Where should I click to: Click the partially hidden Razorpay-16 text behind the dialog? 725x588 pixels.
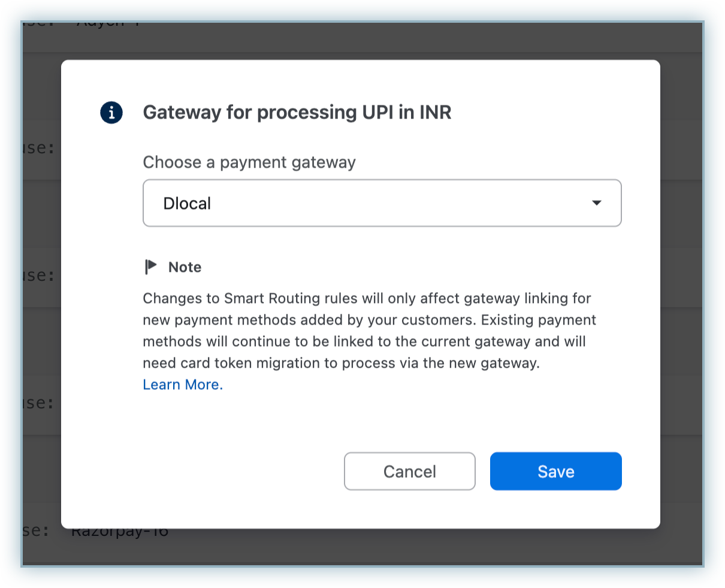click(120, 532)
